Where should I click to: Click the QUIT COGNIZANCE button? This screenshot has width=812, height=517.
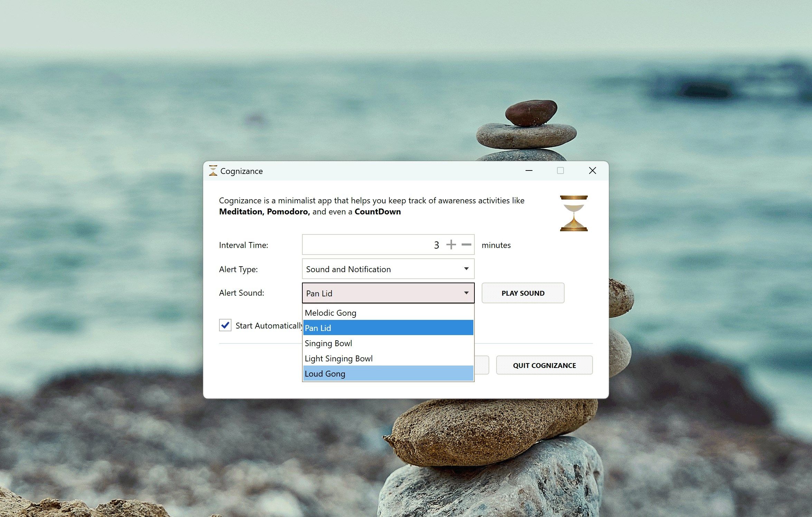click(x=544, y=365)
